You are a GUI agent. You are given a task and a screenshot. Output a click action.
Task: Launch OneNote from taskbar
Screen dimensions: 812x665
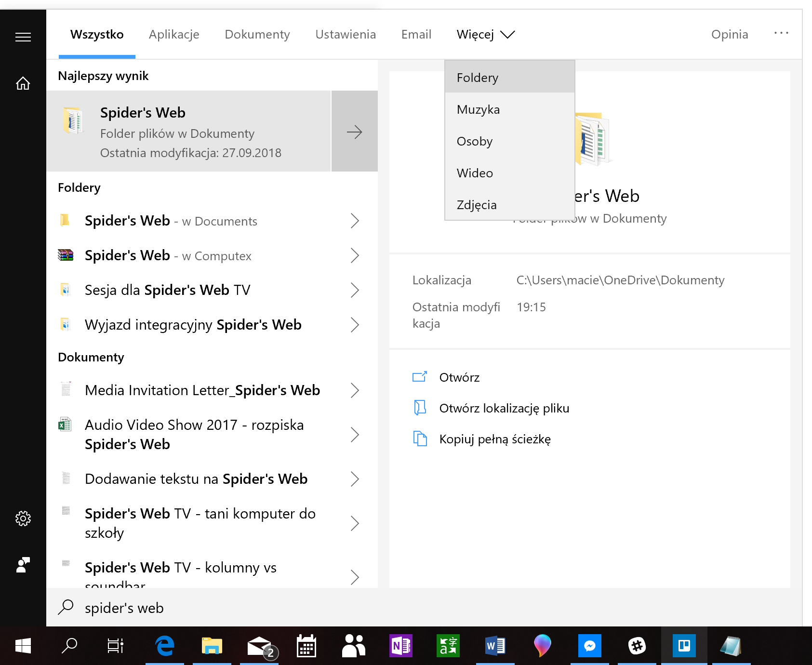tap(401, 646)
